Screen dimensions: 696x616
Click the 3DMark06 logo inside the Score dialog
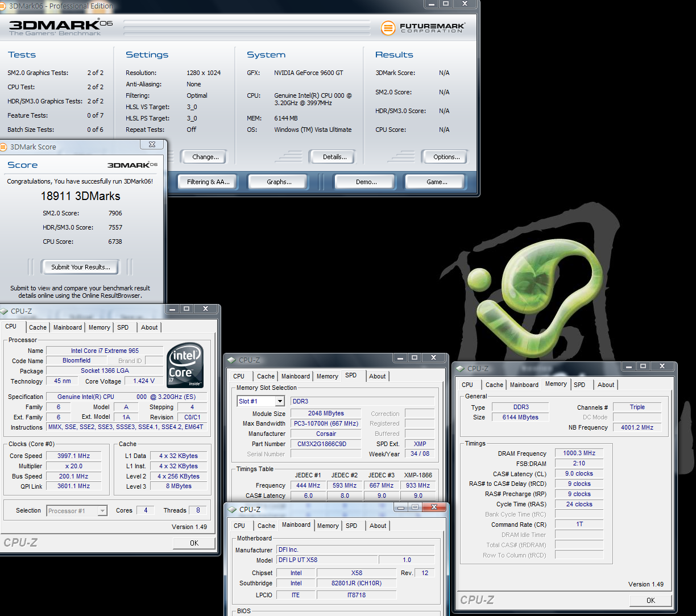click(x=132, y=165)
